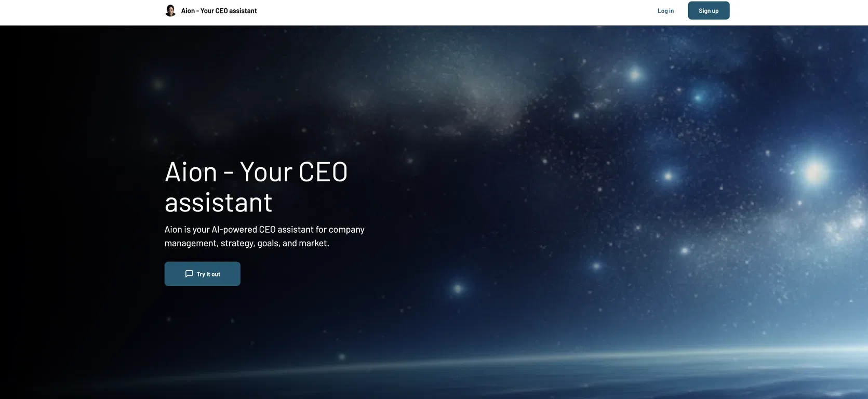Click the Sign up label text
Image resolution: width=868 pixels, height=399 pixels.
(x=709, y=11)
